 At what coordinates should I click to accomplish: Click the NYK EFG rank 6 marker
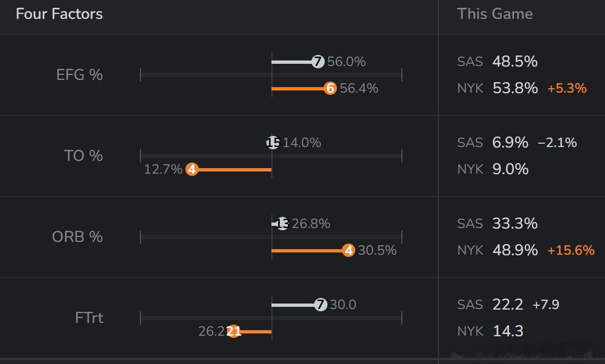(330, 88)
